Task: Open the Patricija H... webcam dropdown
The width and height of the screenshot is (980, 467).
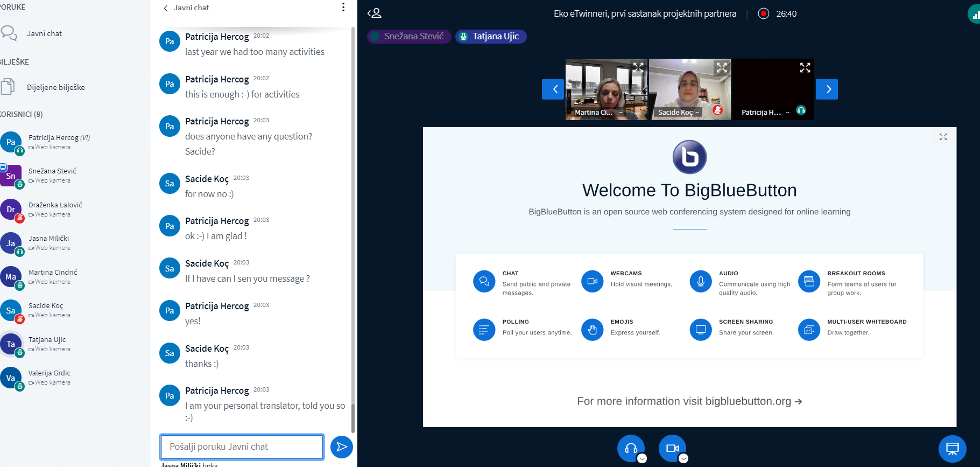Action: pos(765,113)
